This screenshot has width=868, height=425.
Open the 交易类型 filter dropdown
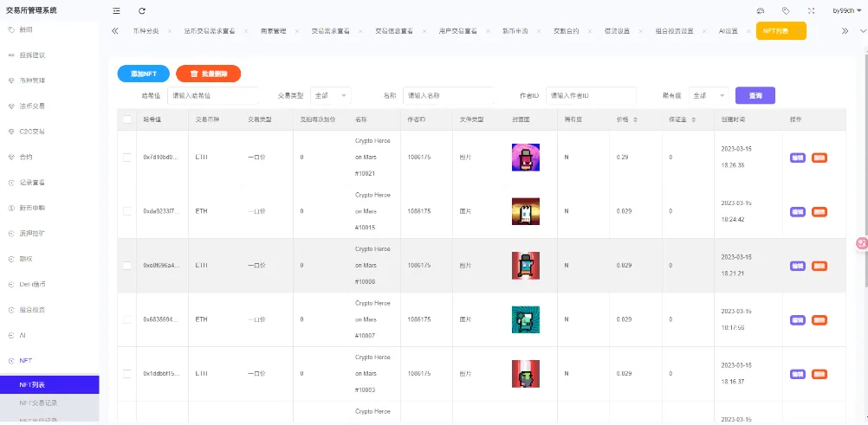[x=330, y=95]
